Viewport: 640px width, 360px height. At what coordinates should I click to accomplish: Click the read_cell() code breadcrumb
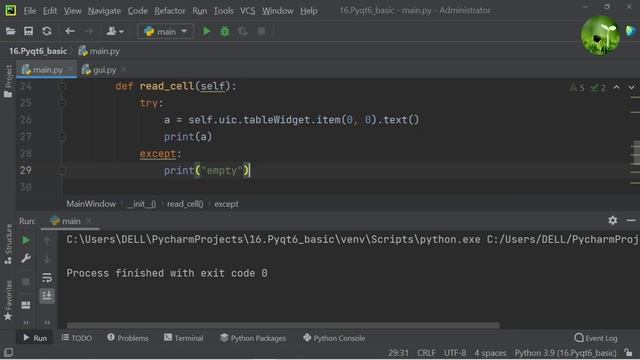pyautogui.click(x=185, y=204)
